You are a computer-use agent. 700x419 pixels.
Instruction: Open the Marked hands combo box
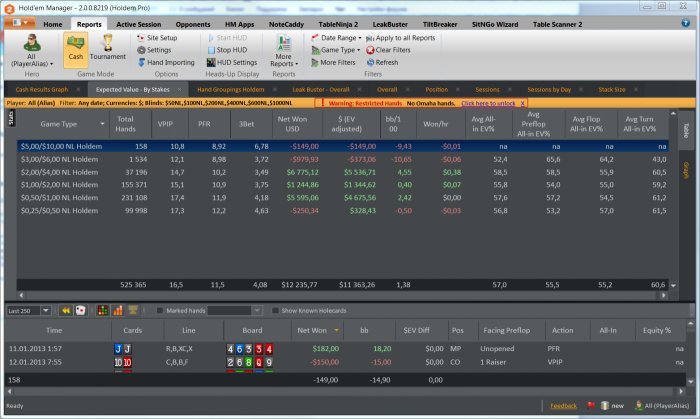coord(234,311)
